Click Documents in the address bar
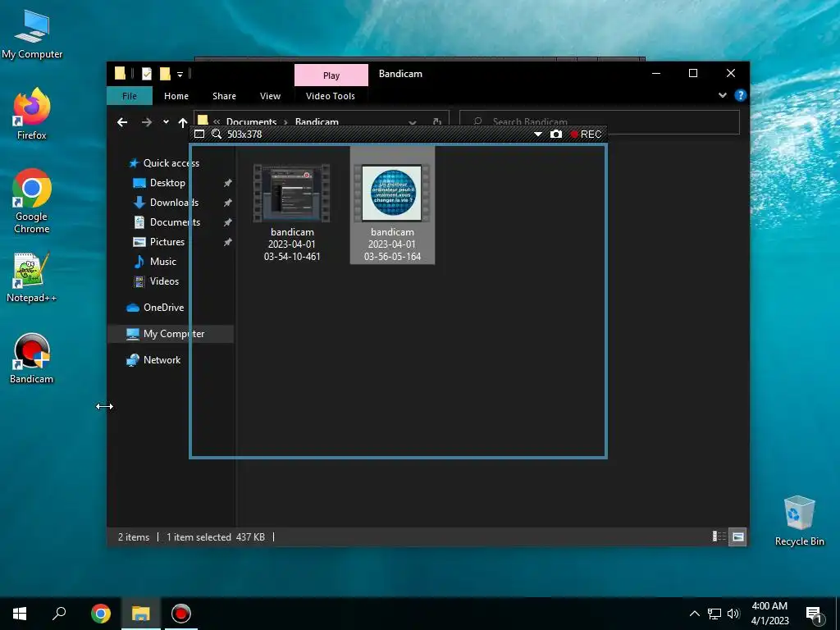 click(x=251, y=121)
